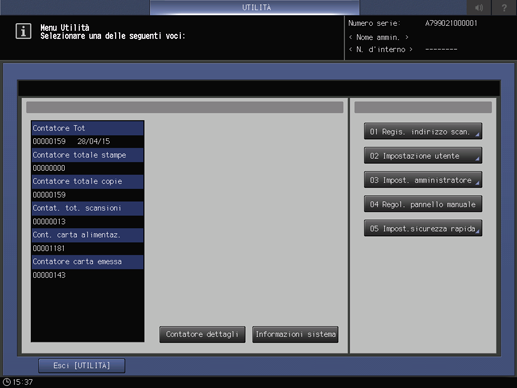Select the UTILITÀ tab
The height and width of the screenshot is (388, 517).
pyautogui.click(x=255, y=7)
